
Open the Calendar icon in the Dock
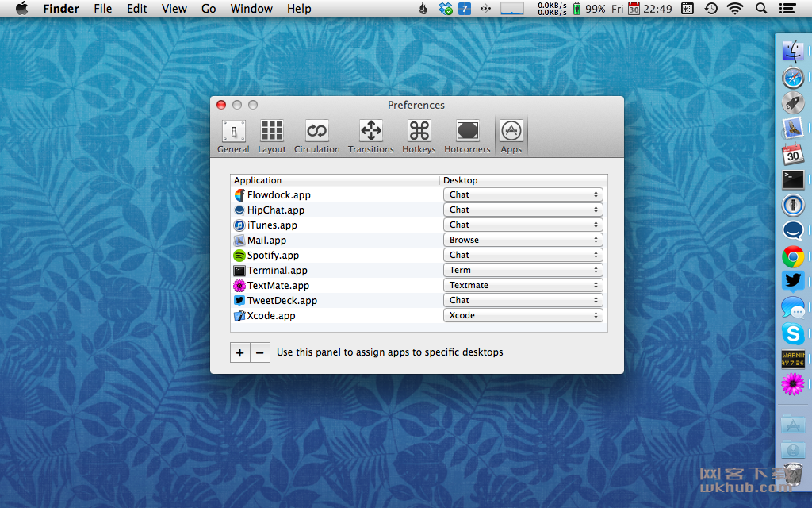793,154
